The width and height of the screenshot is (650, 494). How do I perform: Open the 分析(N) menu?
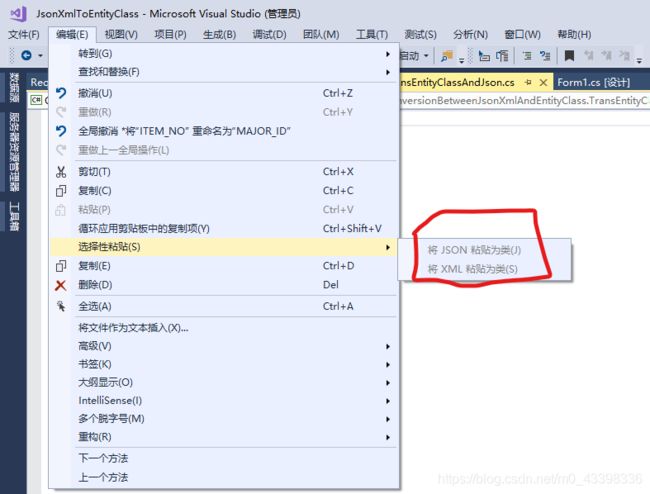coord(470,34)
